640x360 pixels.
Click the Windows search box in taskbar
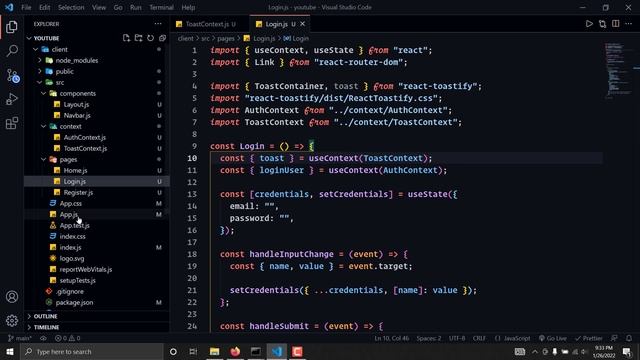[x=92, y=351]
